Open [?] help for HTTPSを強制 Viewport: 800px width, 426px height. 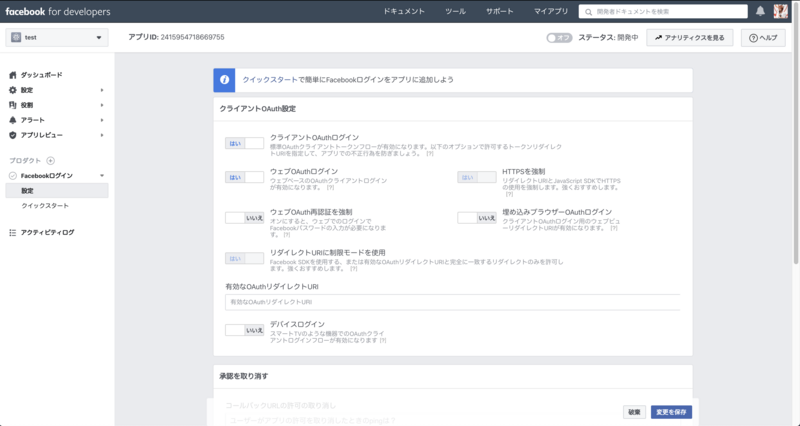click(x=509, y=194)
